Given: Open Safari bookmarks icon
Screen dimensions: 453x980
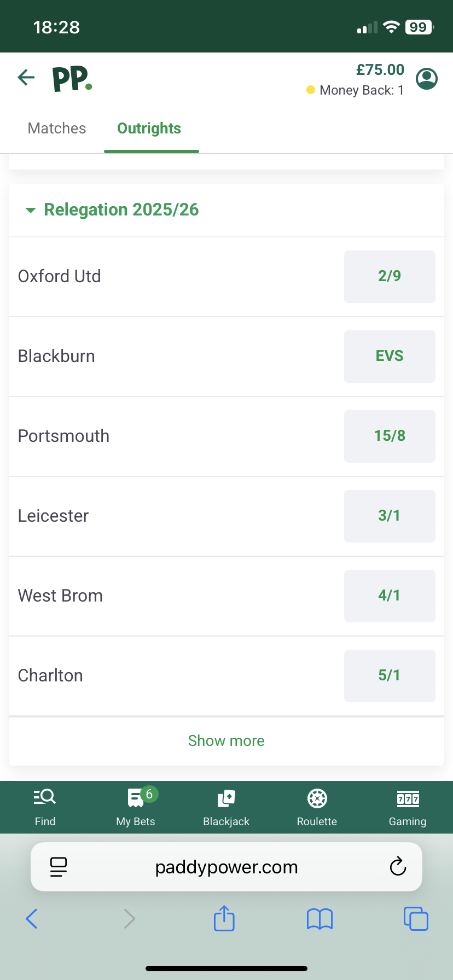Looking at the screenshot, I should click(320, 919).
